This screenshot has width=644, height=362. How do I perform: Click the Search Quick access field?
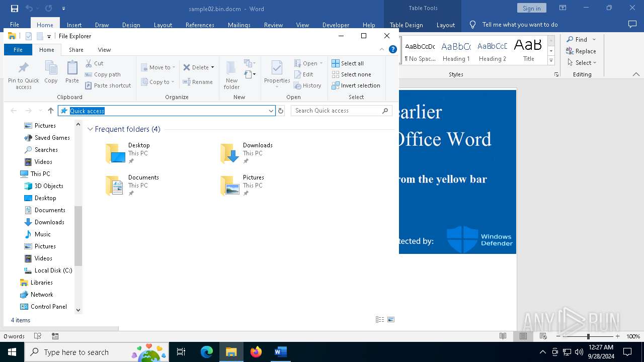[x=341, y=111]
